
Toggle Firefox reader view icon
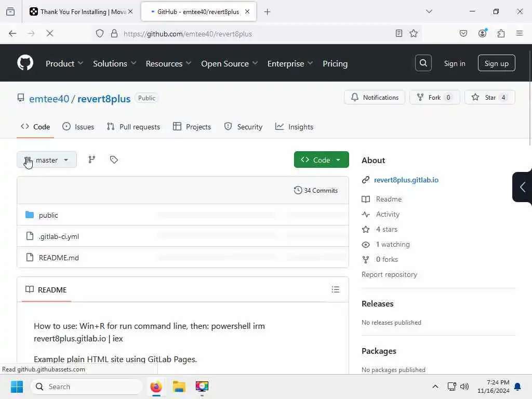click(x=398, y=33)
